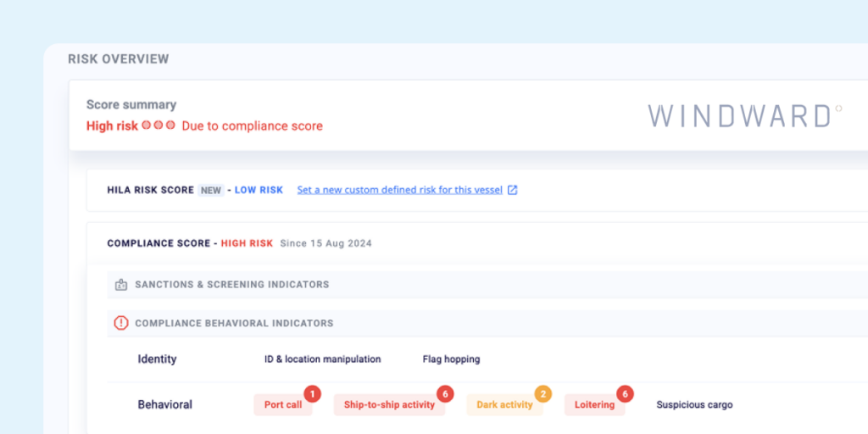The width and height of the screenshot is (868, 434).
Task: Click the HILA RISK SCORE heading
Action: [x=151, y=191]
